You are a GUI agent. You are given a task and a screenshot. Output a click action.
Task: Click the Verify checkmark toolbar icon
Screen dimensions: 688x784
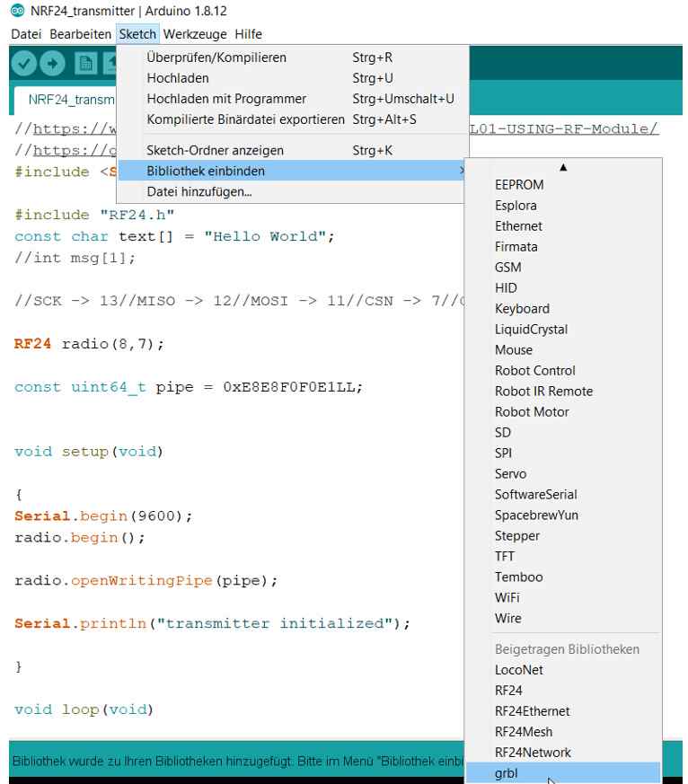click(25, 65)
